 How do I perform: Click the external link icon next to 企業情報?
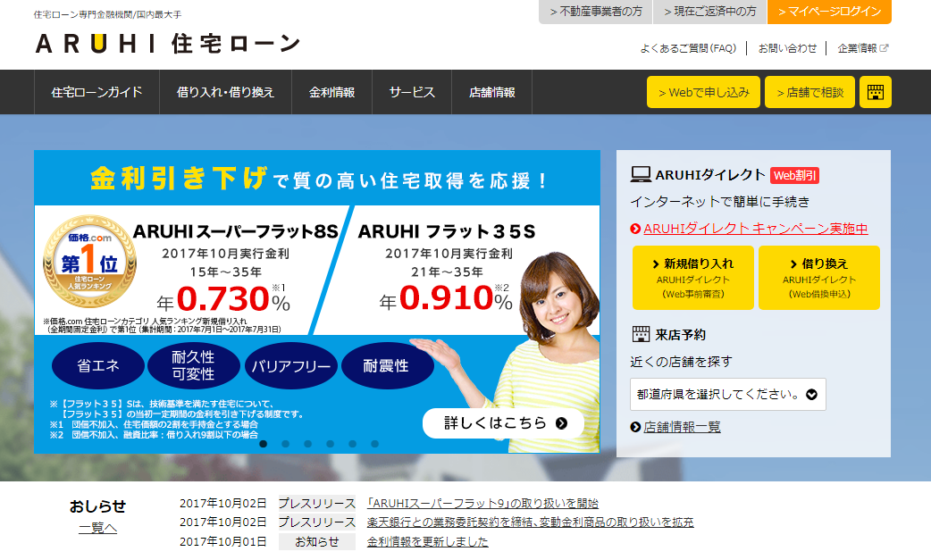tap(885, 48)
